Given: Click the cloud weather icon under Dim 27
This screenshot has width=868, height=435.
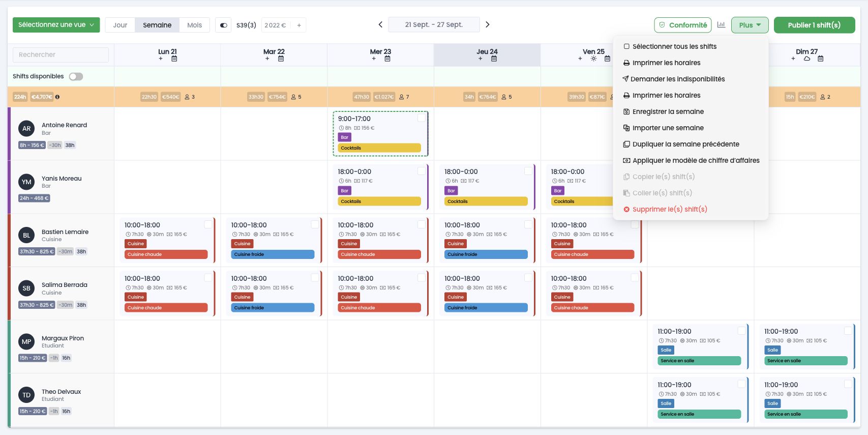Looking at the screenshot, I should click(807, 59).
